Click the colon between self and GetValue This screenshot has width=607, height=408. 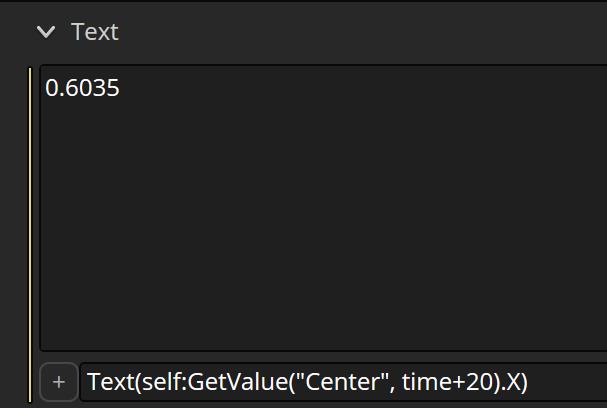pos(184,383)
